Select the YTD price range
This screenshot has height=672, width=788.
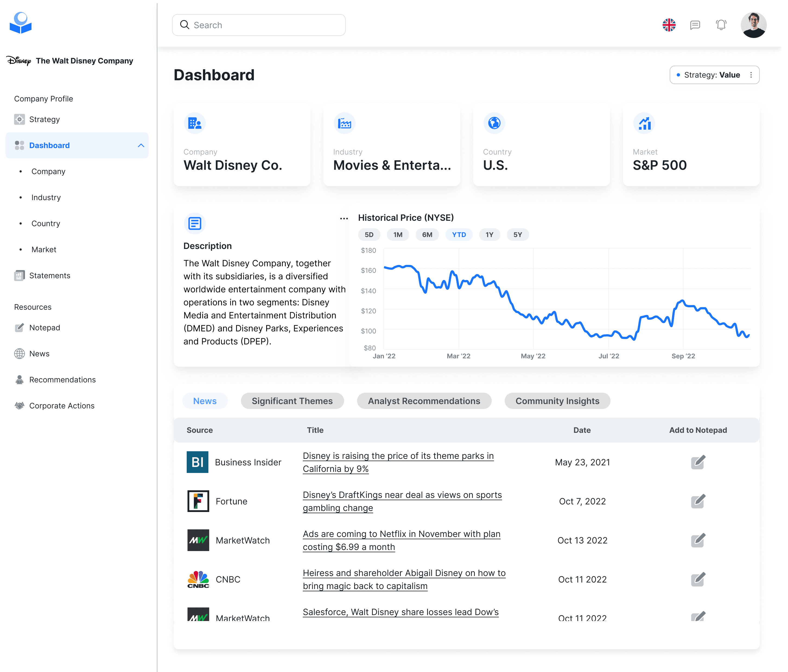[459, 235]
